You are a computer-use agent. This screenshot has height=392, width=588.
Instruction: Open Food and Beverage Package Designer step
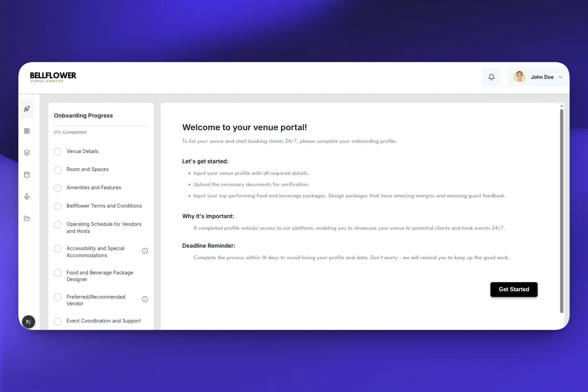point(100,276)
